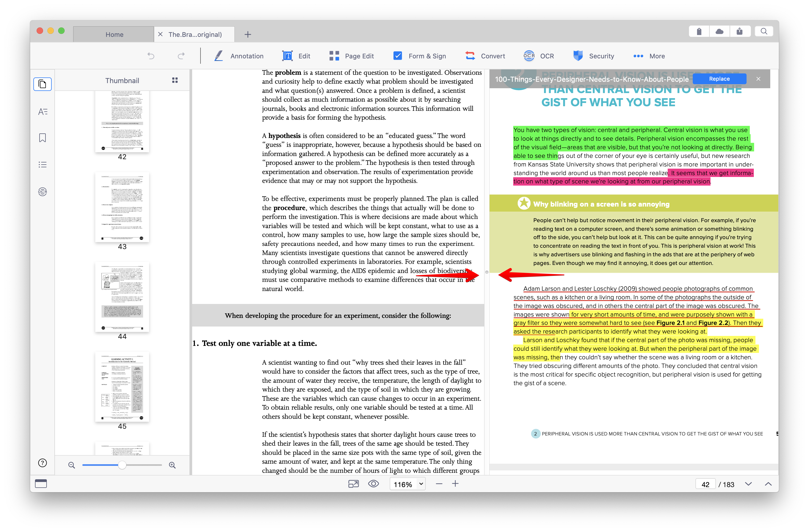Click the fit page display icon
The height and width of the screenshot is (532, 809).
pyautogui.click(x=354, y=484)
